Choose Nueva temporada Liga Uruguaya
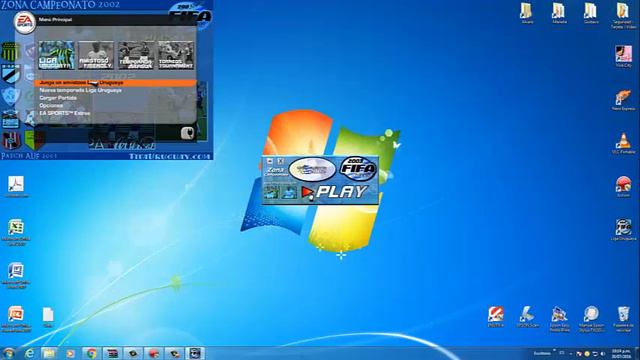 pyautogui.click(x=80, y=90)
